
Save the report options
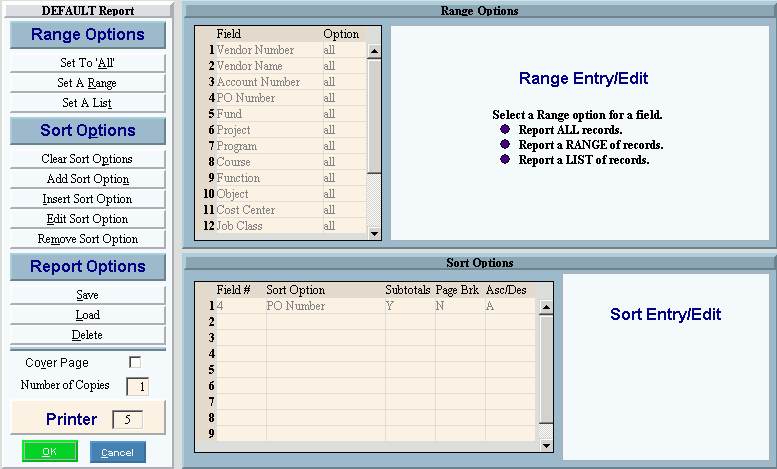click(x=88, y=295)
